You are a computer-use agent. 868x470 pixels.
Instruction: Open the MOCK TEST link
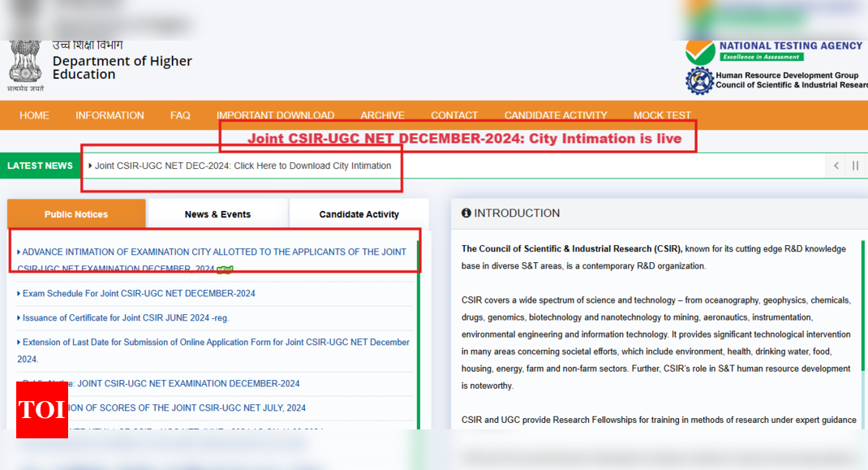[x=662, y=115]
